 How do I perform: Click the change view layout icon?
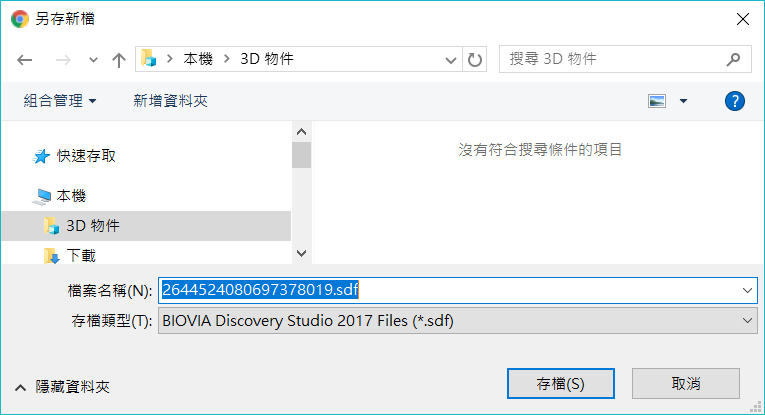(x=657, y=101)
